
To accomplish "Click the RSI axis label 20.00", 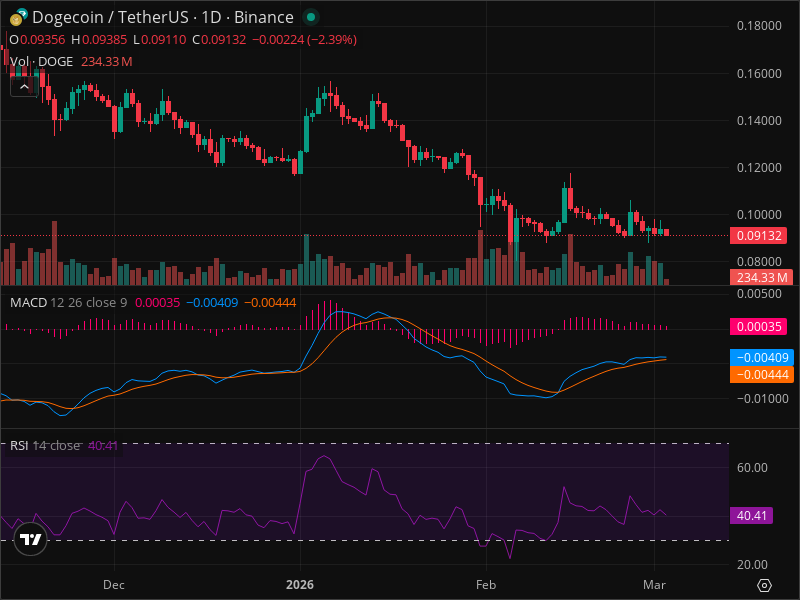I will tap(752, 564).
